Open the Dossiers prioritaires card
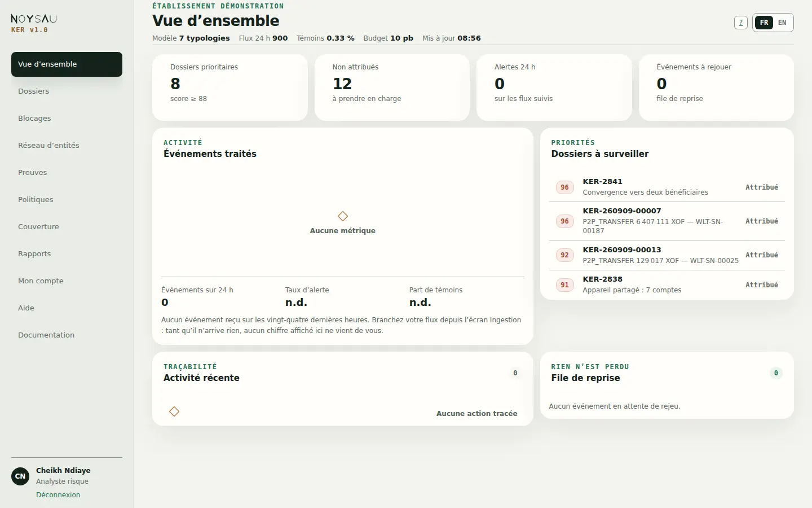812x508 pixels. pyautogui.click(x=230, y=87)
